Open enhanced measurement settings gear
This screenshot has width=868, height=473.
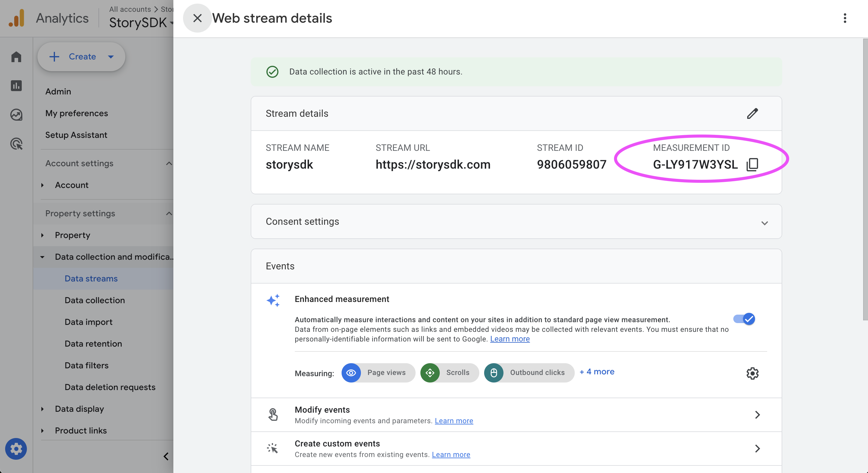click(x=752, y=373)
